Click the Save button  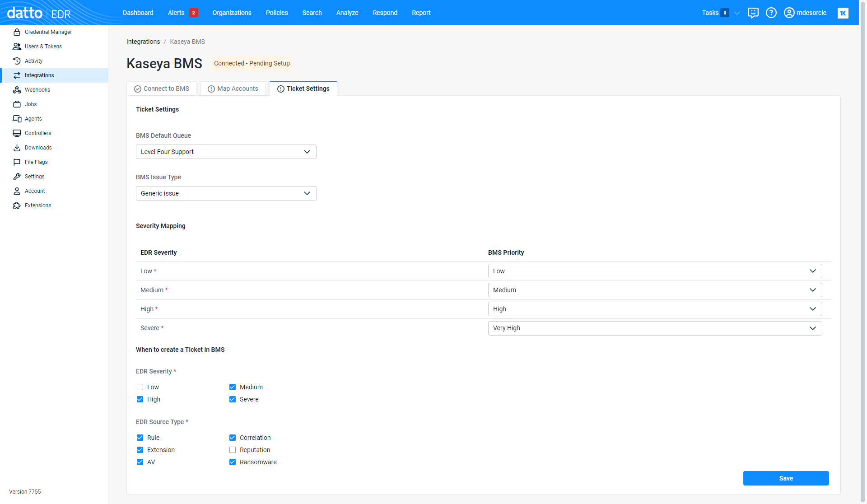coord(786,478)
